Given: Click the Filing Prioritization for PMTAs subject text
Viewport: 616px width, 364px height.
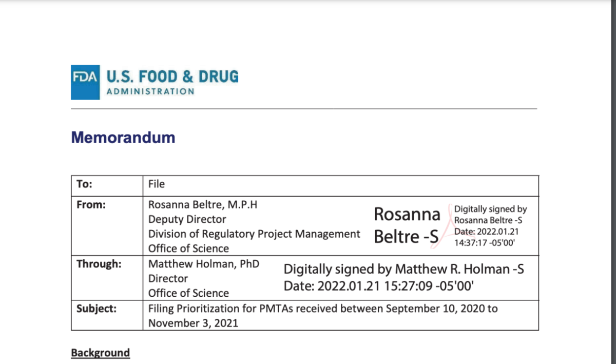Looking at the screenshot, I should tap(323, 316).
